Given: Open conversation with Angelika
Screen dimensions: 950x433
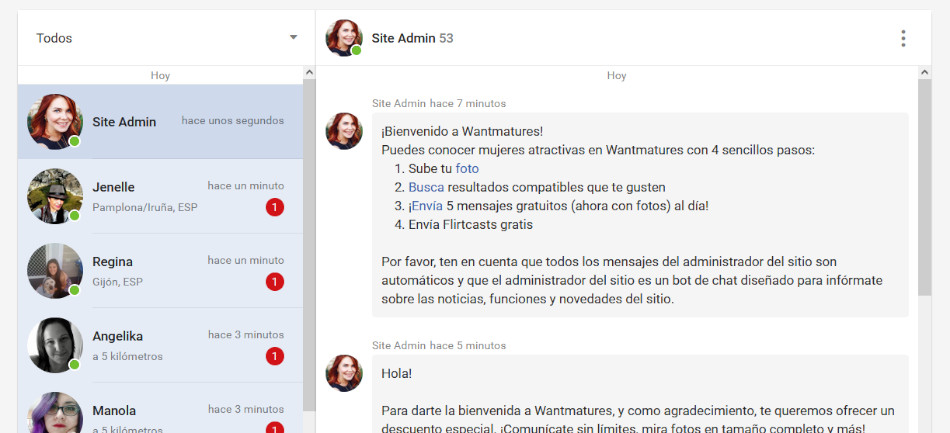Looking at the screenshot, I should point(161,345).
